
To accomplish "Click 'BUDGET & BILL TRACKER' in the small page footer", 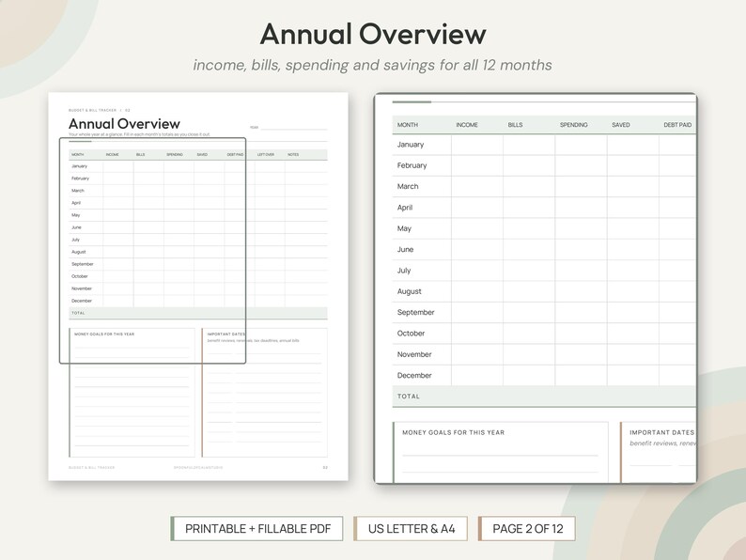I will coord(91,468).
